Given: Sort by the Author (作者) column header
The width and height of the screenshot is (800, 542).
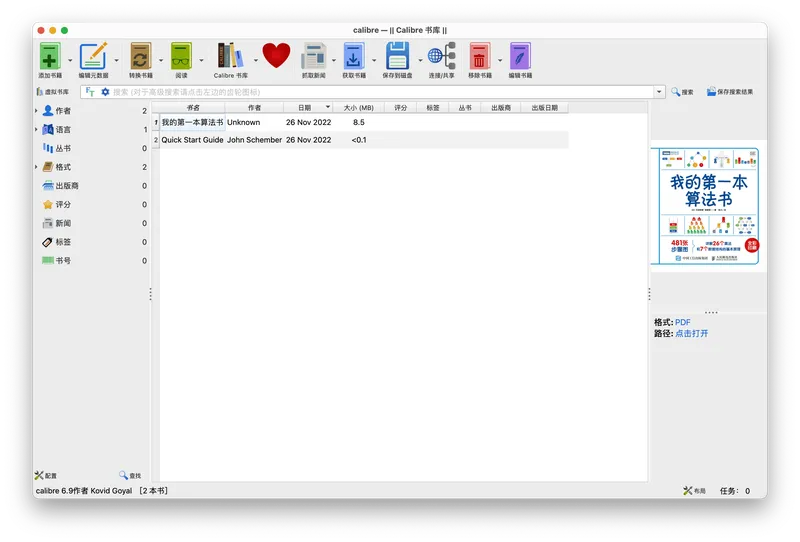Looking at the screenshot, I should 254,108.
